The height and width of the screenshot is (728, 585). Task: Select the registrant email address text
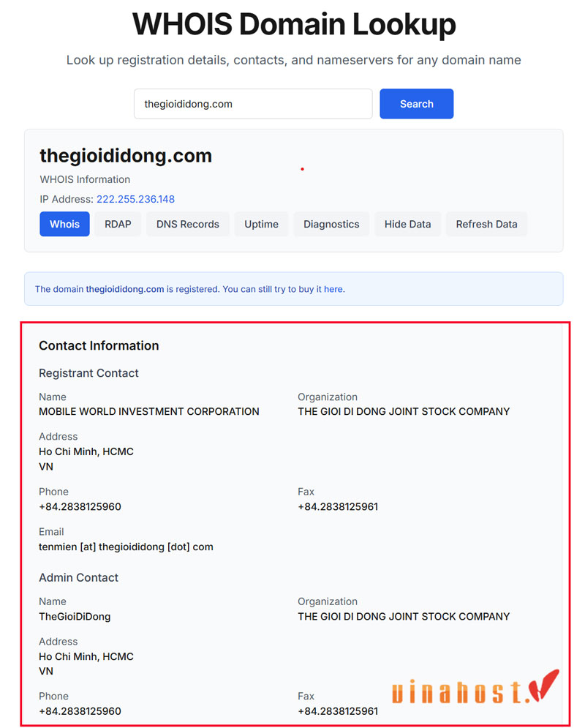click(126, 547)
